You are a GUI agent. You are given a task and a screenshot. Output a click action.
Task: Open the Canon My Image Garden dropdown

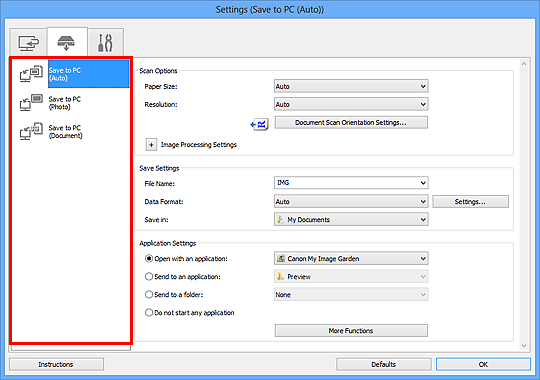[351, 258]
